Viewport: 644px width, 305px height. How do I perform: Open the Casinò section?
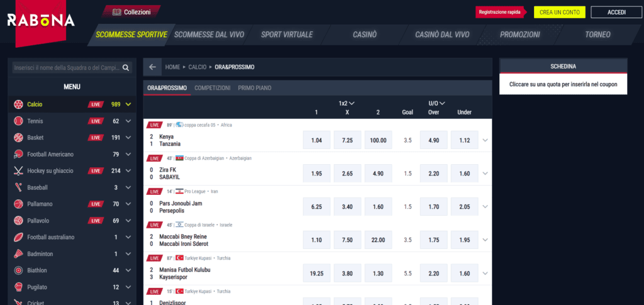coord(365,35)
